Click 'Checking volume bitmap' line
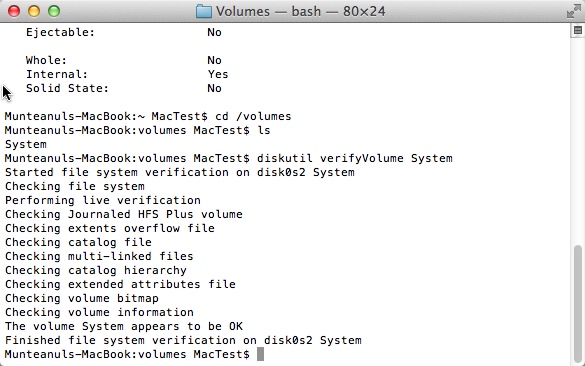 pyautogui.click(x=82, y=298)
